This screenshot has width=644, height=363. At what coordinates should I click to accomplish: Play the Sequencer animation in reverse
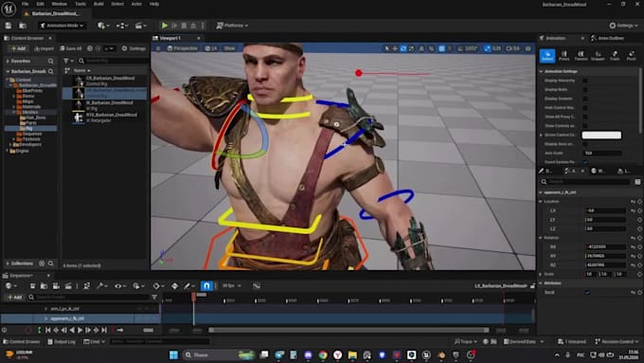point(72,330)
